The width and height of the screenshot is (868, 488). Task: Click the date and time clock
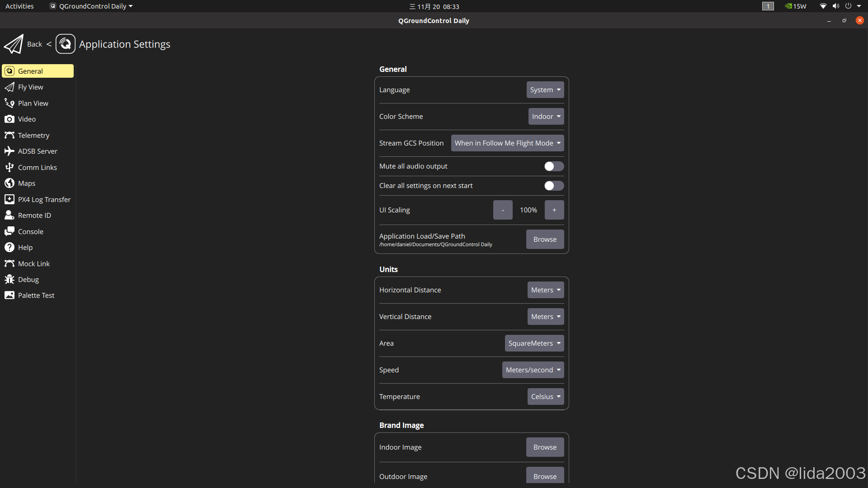pyautogui.click(x=434, y=6)
